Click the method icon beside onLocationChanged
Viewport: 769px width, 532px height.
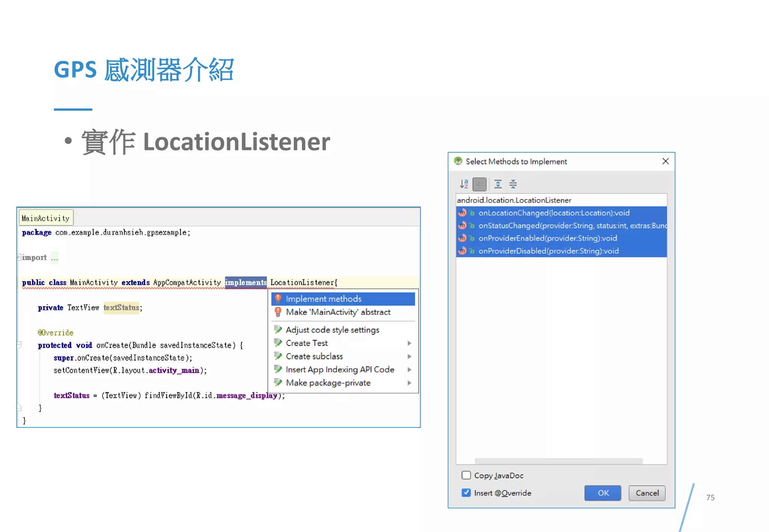pos(462,213)
